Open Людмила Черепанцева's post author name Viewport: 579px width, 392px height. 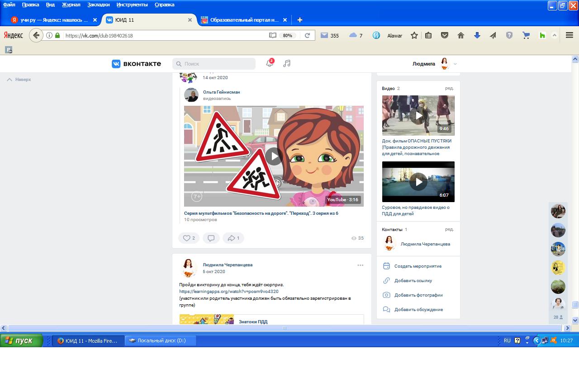click(x=228, y=264)
